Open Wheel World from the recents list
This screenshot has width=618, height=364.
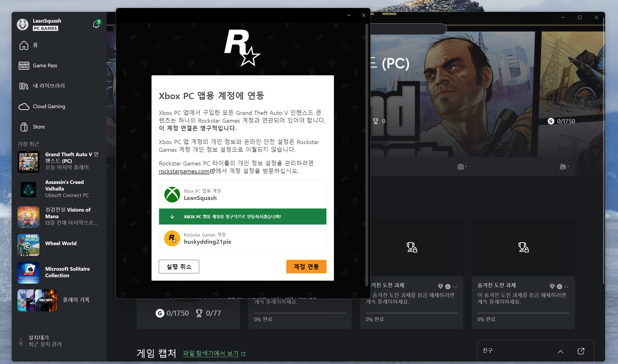coord(60,243)
